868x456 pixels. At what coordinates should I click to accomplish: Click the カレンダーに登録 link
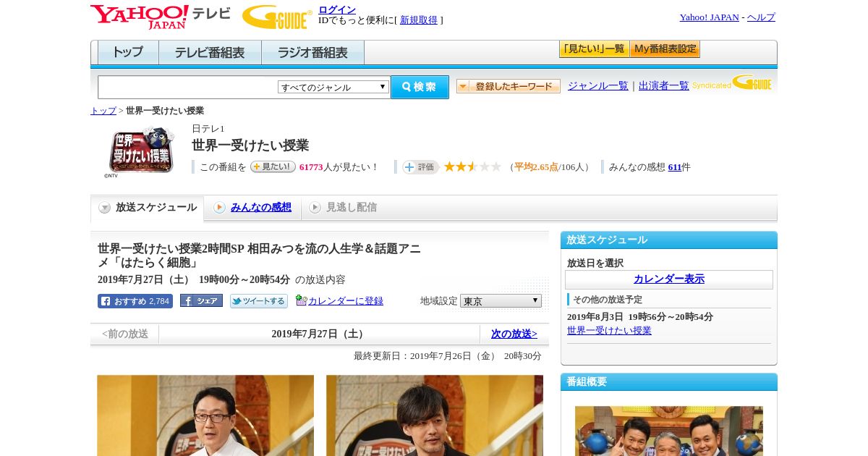click(x=346, y=301)
